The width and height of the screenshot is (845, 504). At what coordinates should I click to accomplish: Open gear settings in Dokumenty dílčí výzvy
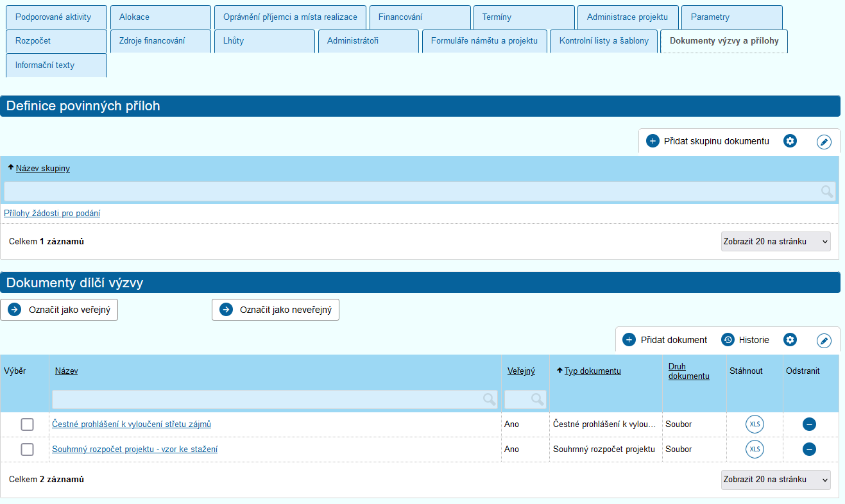click(x=790, y=340)
